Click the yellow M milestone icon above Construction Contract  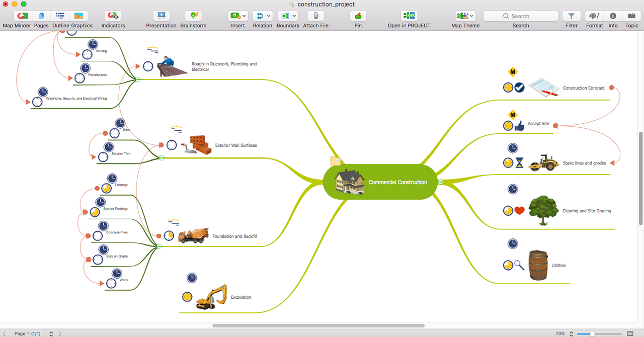click(x=513, y=72)
